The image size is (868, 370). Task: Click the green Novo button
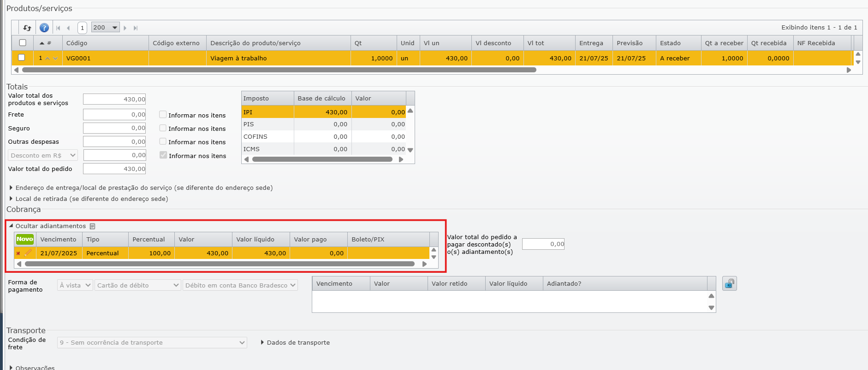25,239
